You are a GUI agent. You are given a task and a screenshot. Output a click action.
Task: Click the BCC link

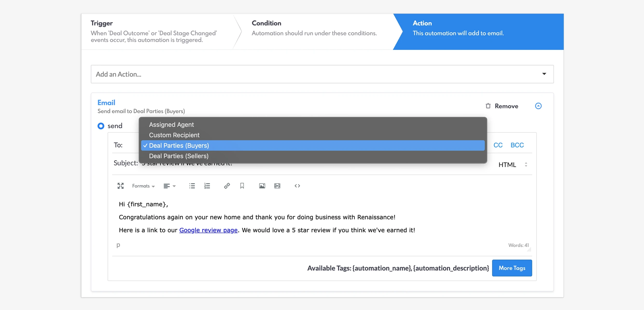(517, 145)
